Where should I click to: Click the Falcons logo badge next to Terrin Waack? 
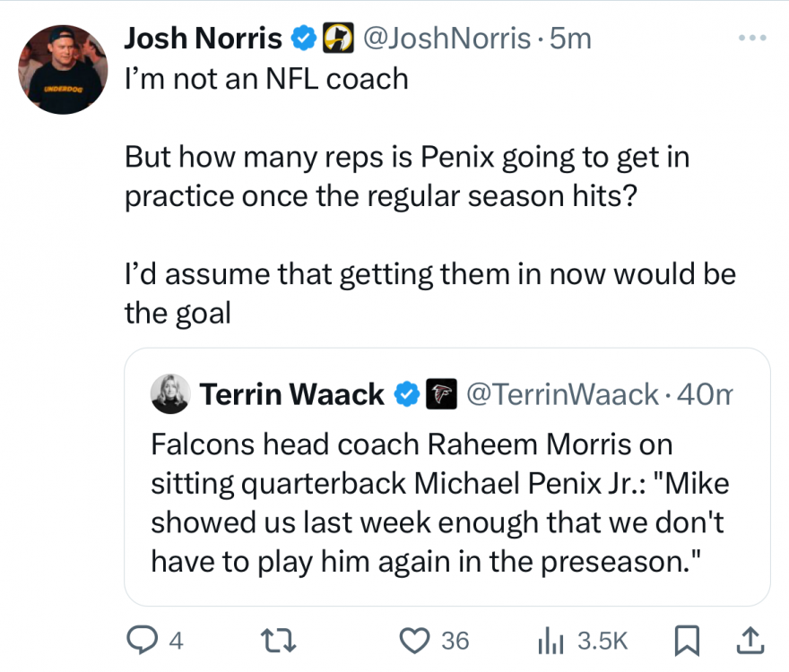point(439,394)
